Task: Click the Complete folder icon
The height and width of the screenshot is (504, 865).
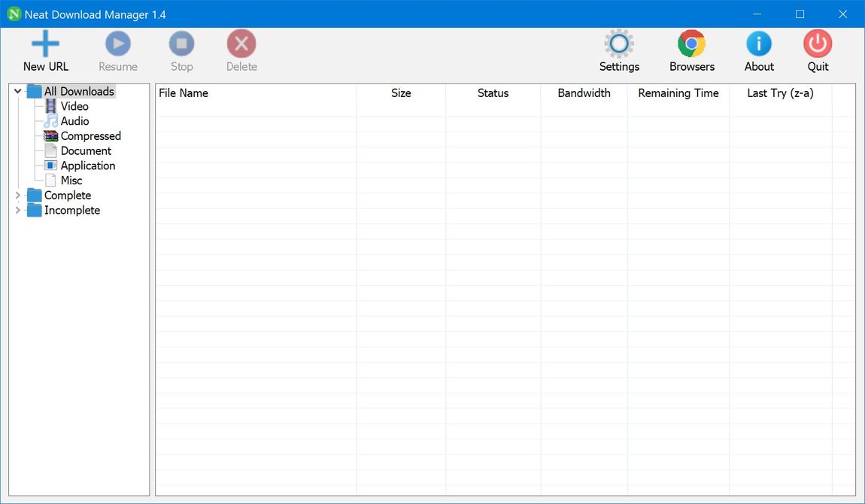Action: point(34,195)
